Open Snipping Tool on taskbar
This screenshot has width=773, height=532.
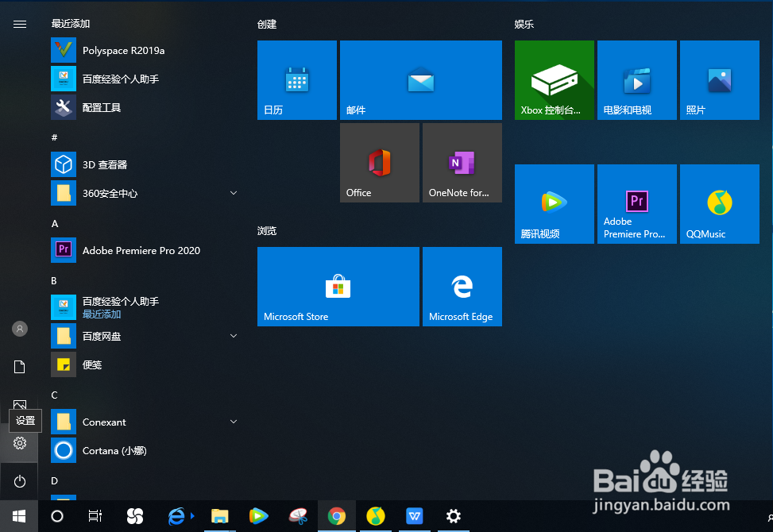(298, 516)
